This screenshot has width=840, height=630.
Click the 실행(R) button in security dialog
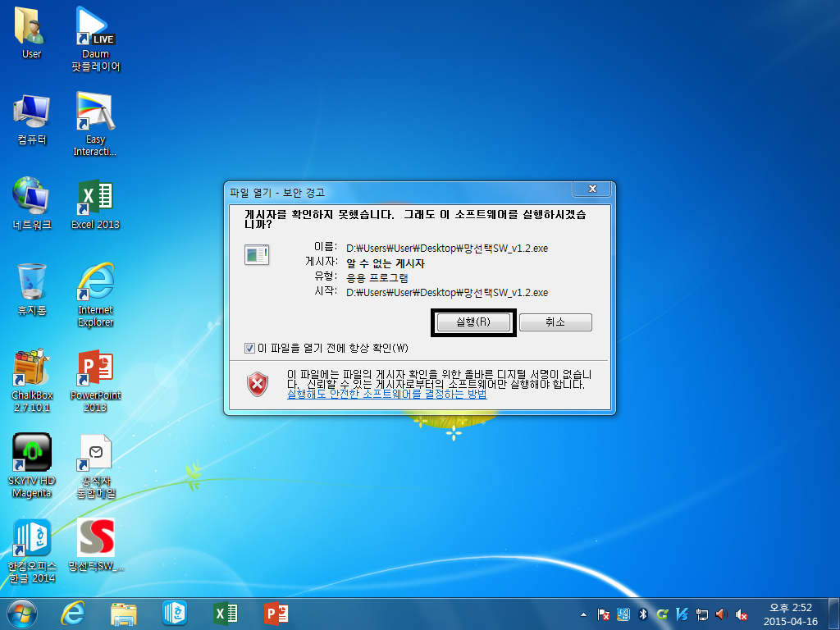point(473,322)
